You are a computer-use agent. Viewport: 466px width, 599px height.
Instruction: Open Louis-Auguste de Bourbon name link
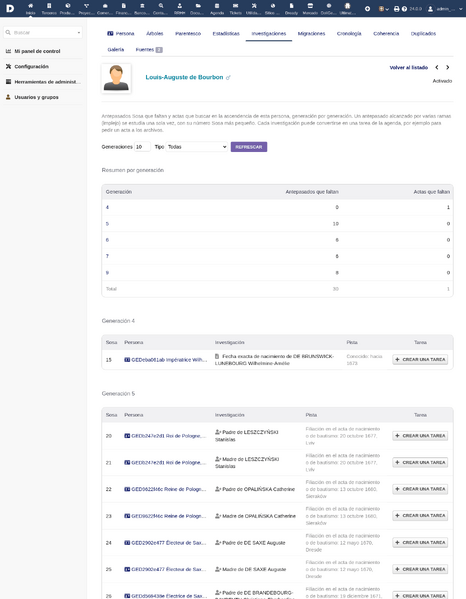(184, 77)
